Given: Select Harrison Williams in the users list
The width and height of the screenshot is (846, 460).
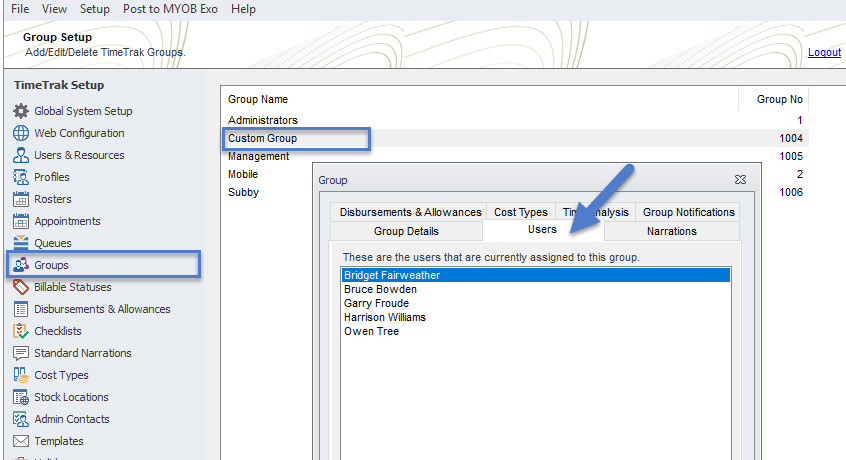Looking at the screenshot, I should pos(385,317).
